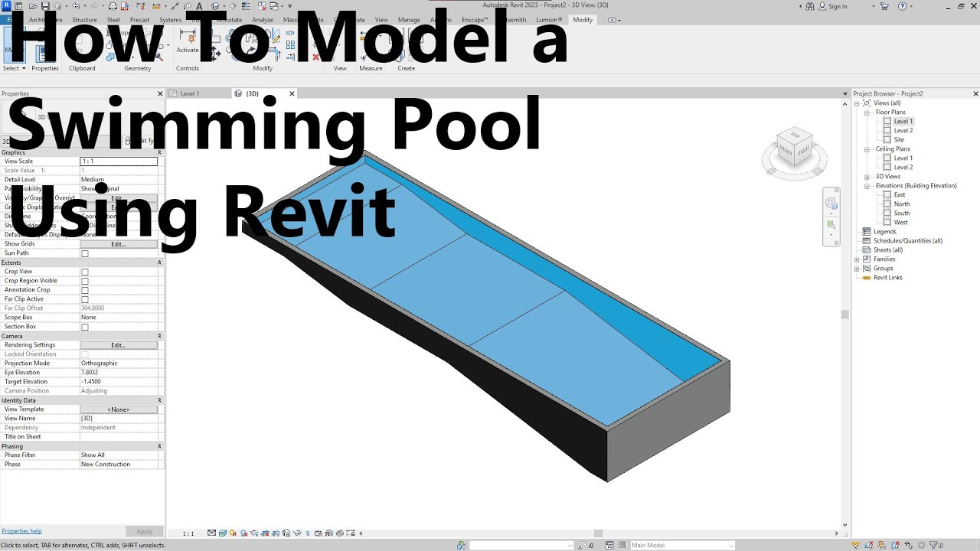This screenshot has height=551, width=980.
Task: Collapse the Floor Plans node
Action: click(867, 112)
